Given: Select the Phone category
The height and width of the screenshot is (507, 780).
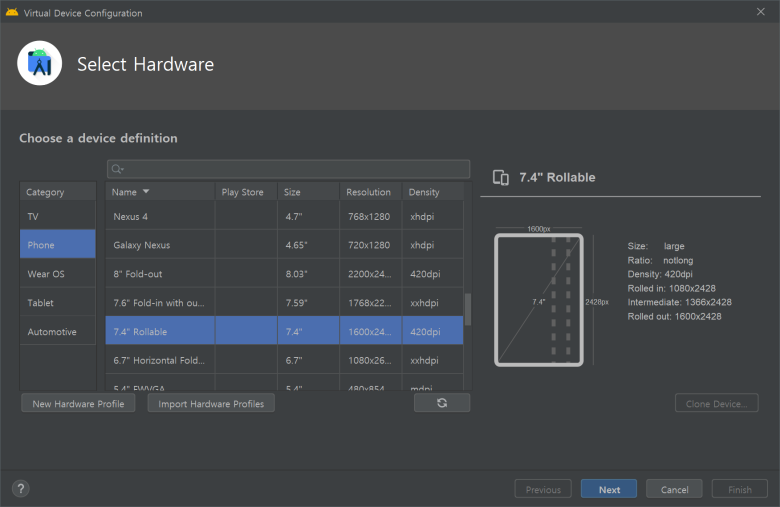Looking at the screenshot, I should click(58, 245).
